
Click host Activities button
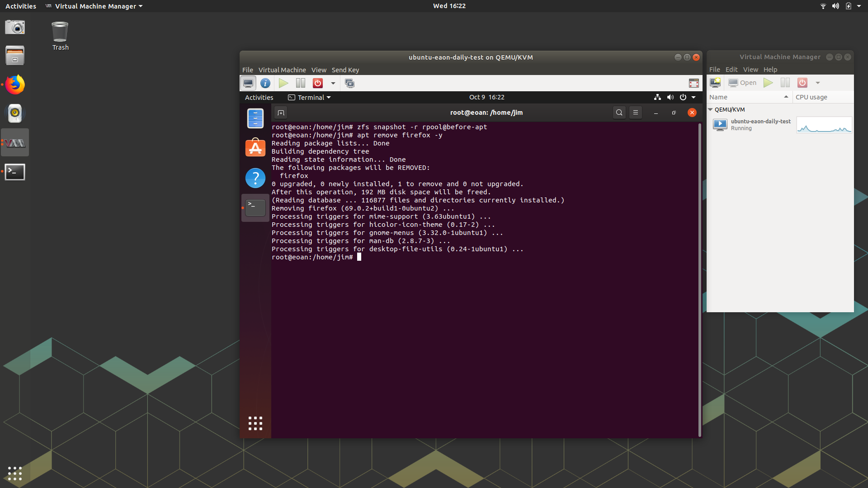21,6
